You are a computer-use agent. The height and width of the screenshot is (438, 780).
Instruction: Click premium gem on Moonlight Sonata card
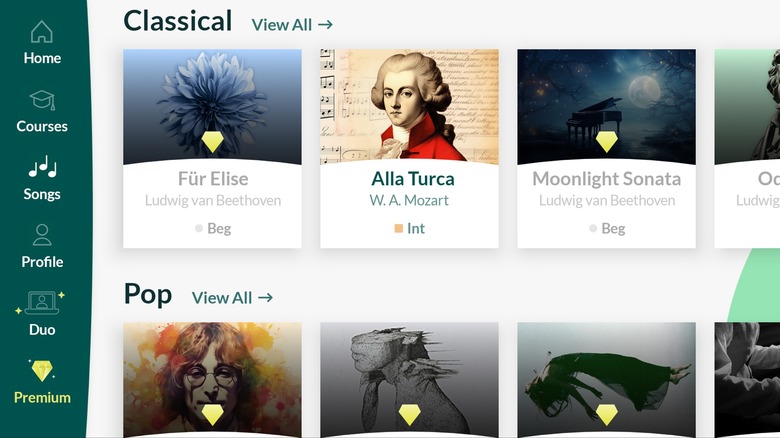[606, 141]
